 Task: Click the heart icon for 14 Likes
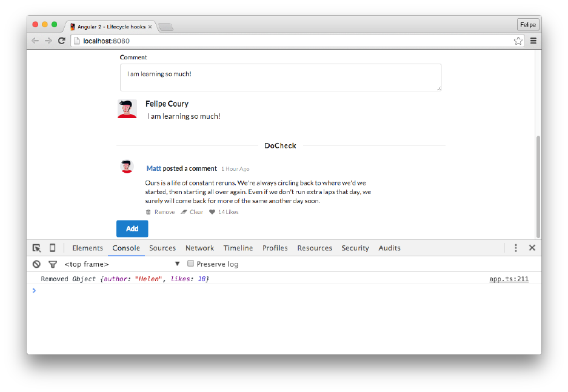212,212
